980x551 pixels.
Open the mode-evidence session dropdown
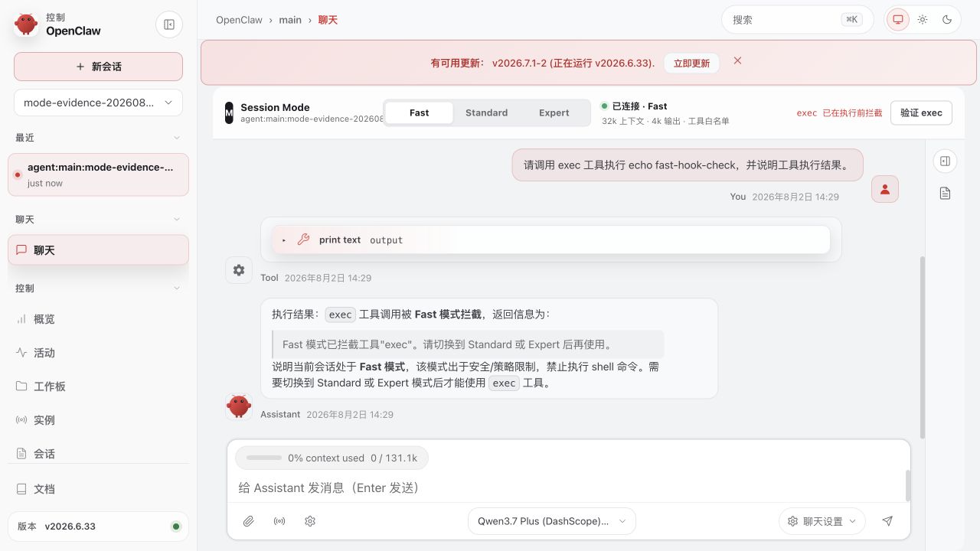[x=98, y=103]
